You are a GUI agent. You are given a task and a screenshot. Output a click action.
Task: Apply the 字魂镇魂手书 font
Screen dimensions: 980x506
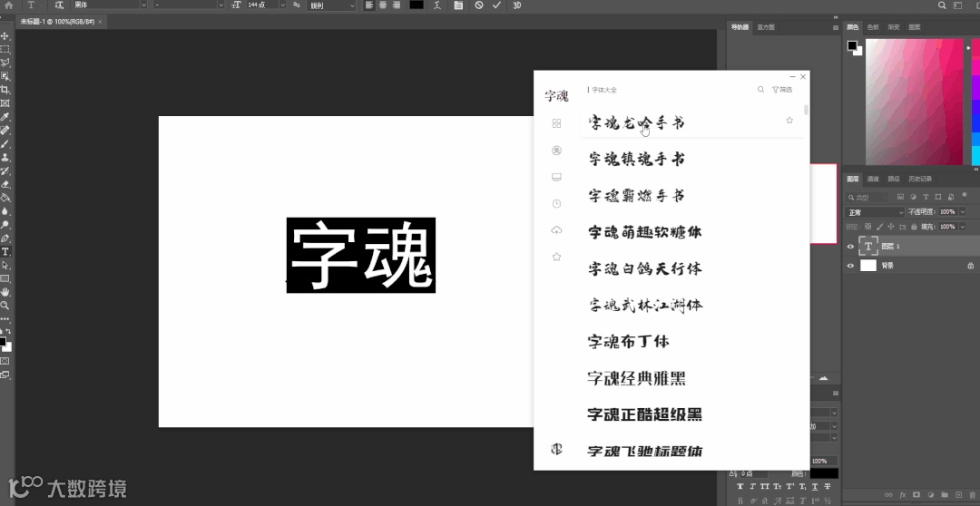tap(637, 160)
